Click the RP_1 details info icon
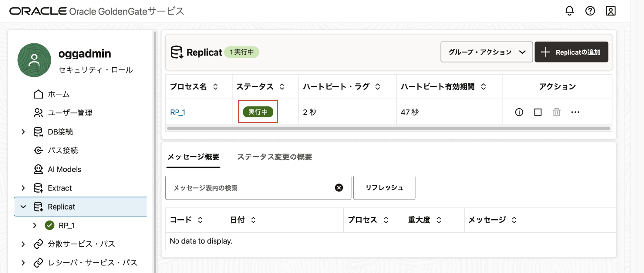 point(519,112)
